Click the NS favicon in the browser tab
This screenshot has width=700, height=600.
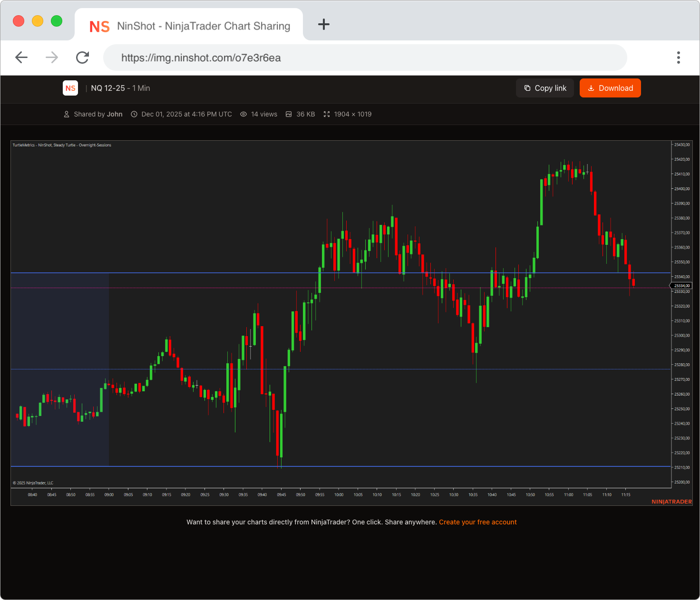(x=99, y=26)
